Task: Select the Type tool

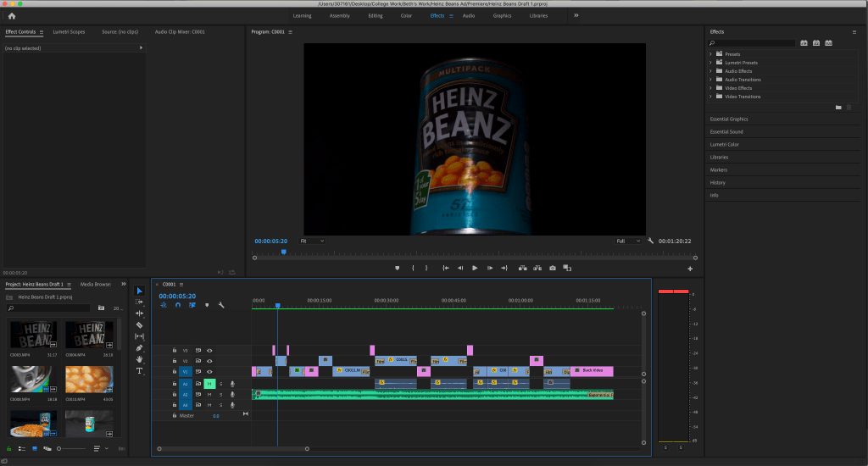Action: click(140, 371)
